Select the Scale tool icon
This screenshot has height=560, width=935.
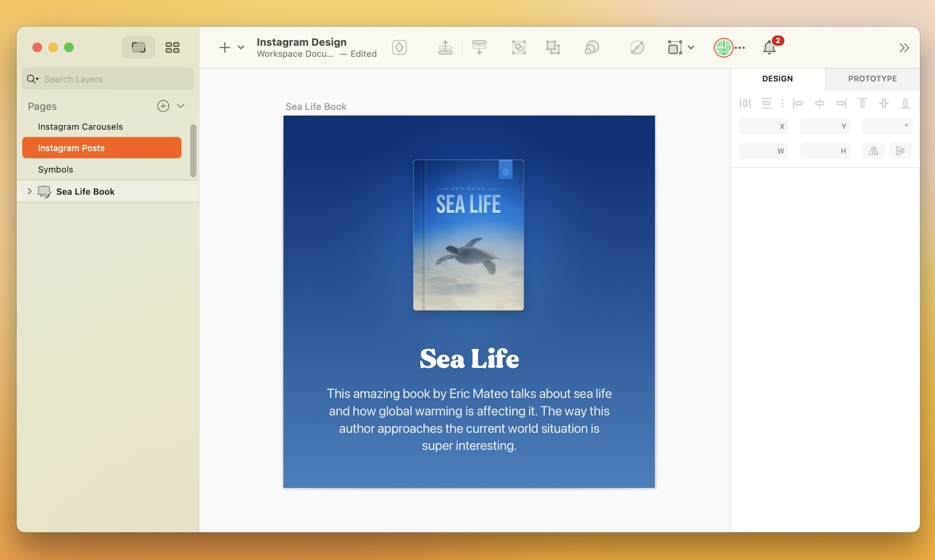(552, 47)
